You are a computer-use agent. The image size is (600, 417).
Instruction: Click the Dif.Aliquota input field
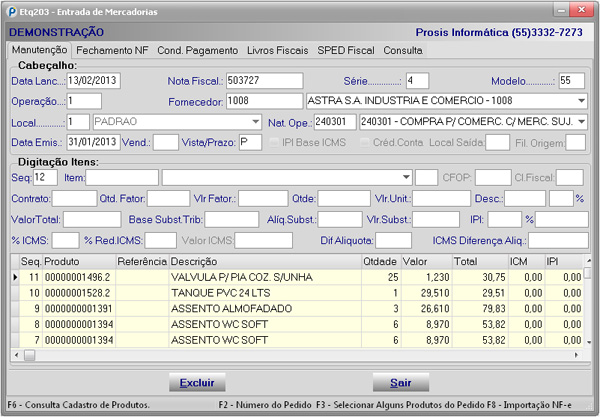pos(393,241)
